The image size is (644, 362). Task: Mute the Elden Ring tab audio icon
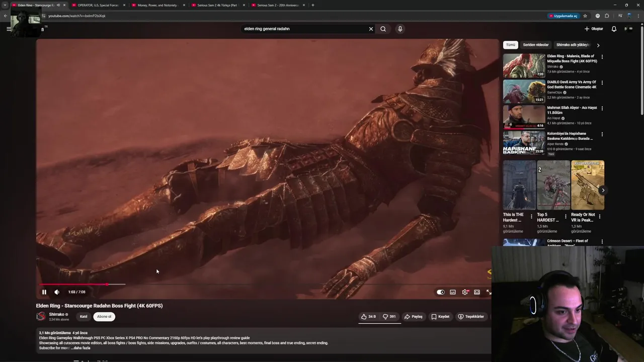(58, 5)
